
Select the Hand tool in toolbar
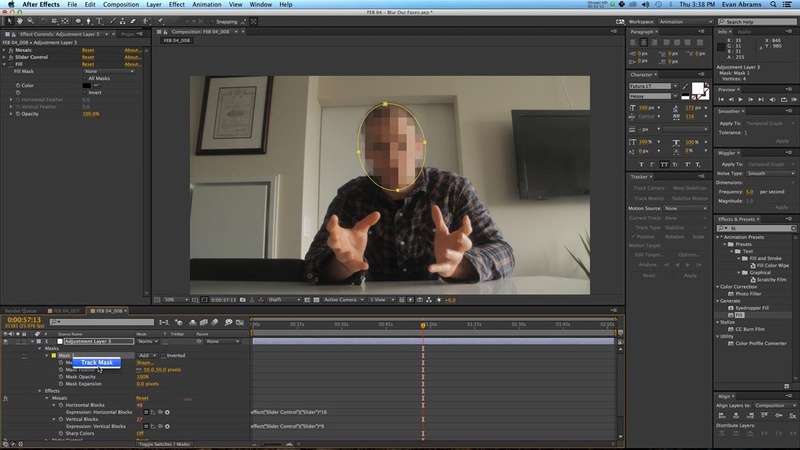click(21, 21)
